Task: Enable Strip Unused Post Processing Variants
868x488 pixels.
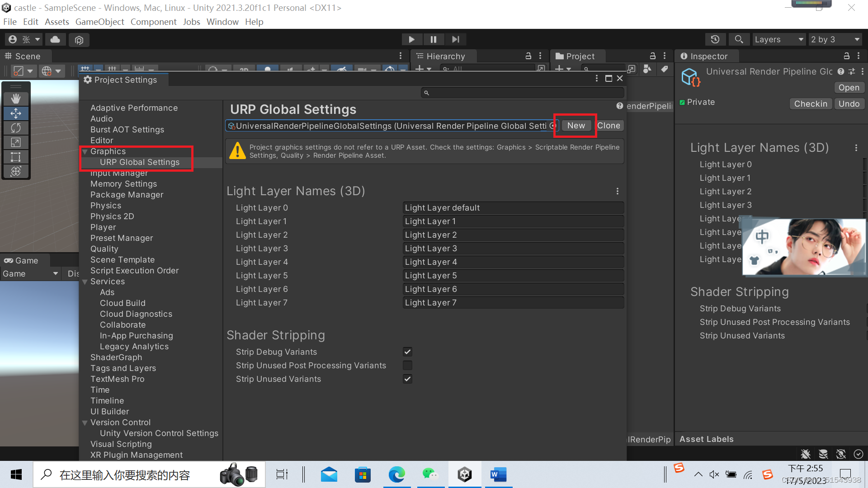Action: pos(407,365)
